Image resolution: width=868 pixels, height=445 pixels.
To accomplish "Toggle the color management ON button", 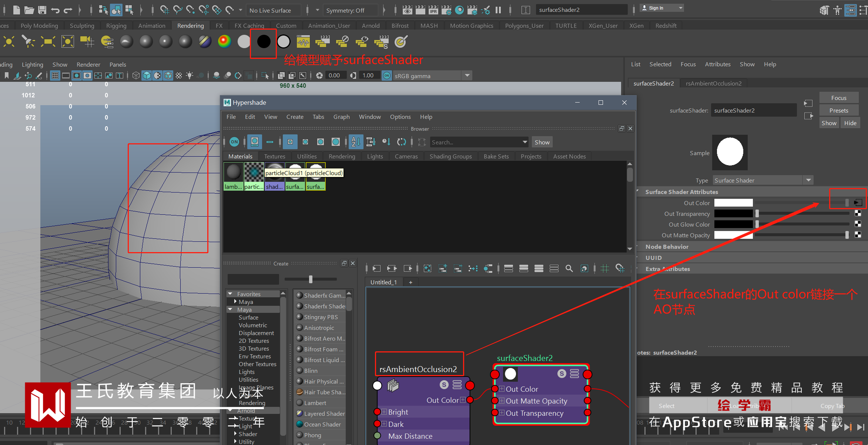I will (386, 76).
